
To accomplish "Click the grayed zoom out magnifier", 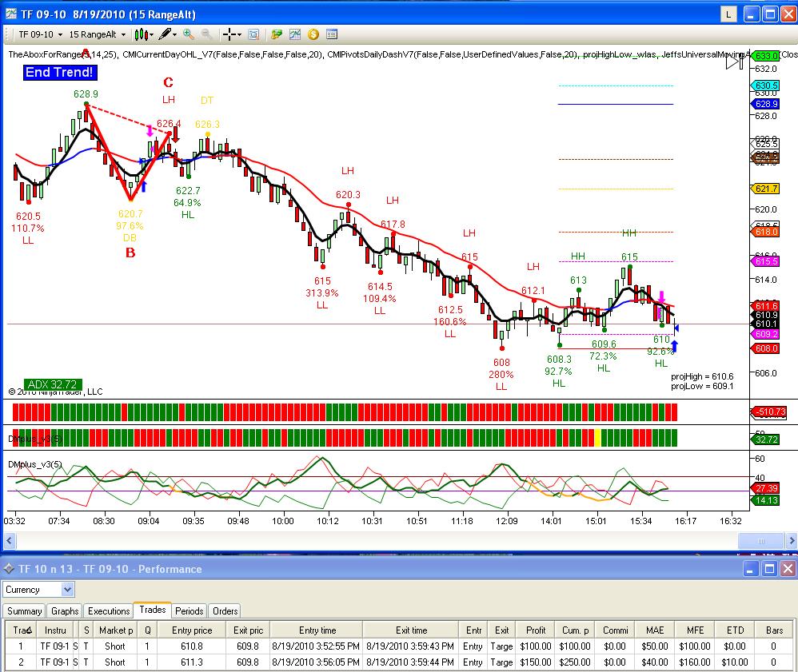I will tap(206, 34).
